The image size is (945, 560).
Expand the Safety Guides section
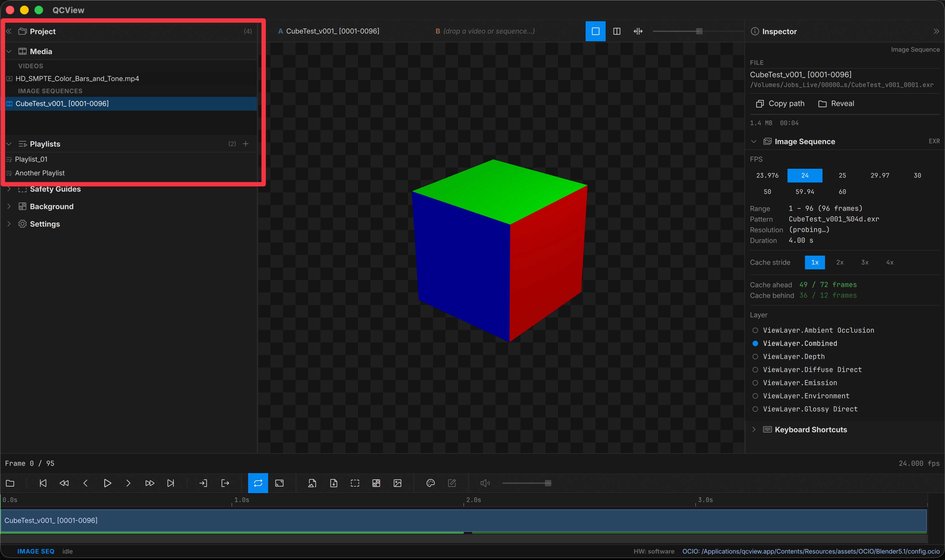point(9,189)
